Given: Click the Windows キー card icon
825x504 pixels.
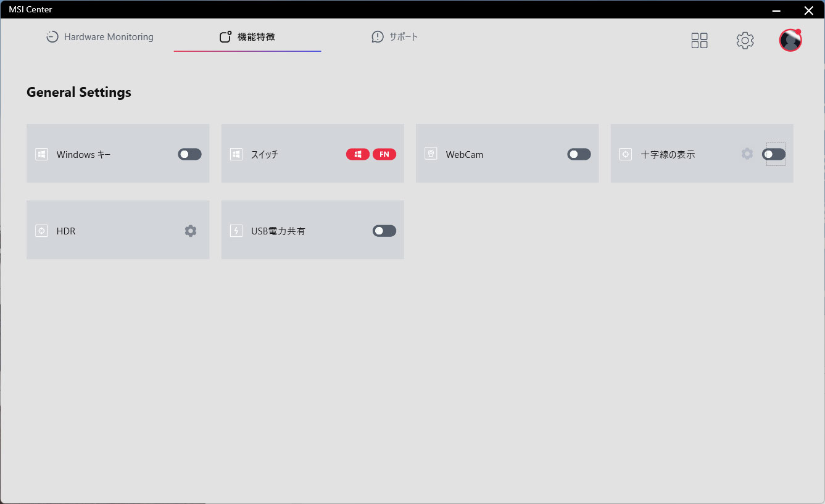Looking at the screenshot, I should click(x=41, y=154).
